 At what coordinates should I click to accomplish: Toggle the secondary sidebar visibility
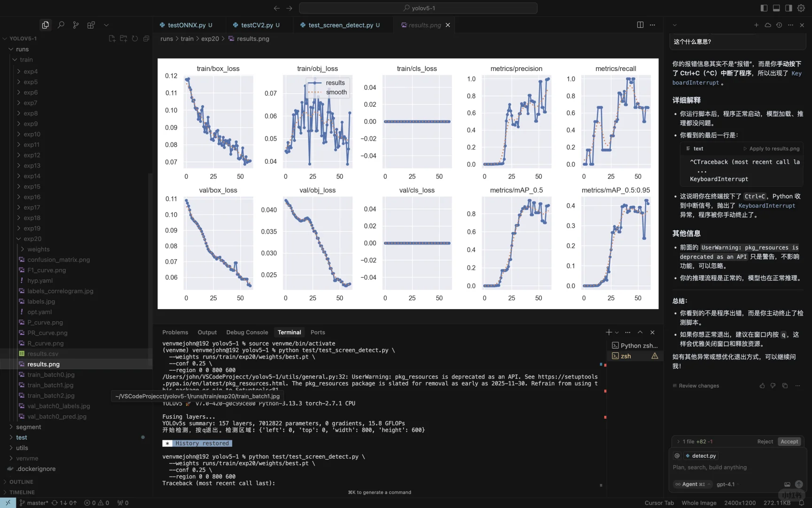789,8
